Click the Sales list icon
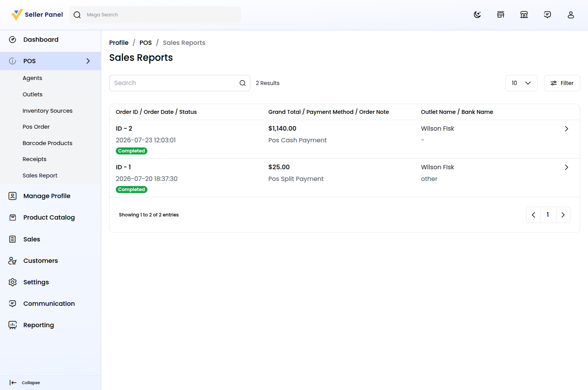Image resolution: width=588 pixels, height=390 pixels. 12,239
